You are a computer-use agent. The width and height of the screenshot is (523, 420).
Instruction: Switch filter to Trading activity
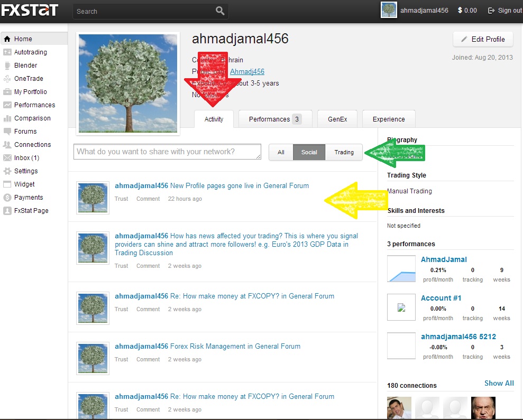[x=344, y=152]
